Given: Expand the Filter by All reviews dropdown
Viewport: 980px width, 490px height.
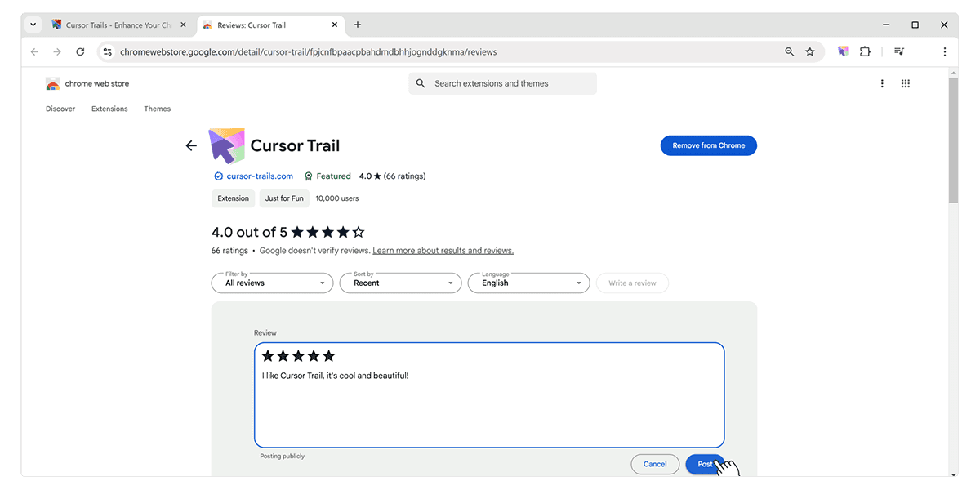Looking at the screenshot, I should pos(272,283).
